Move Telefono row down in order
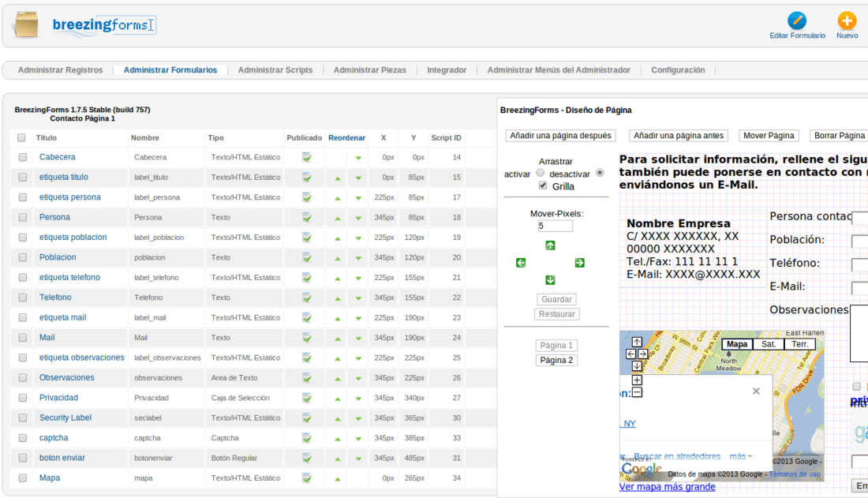Viewport: 868px width, 498px height. [x=358, y=298]
